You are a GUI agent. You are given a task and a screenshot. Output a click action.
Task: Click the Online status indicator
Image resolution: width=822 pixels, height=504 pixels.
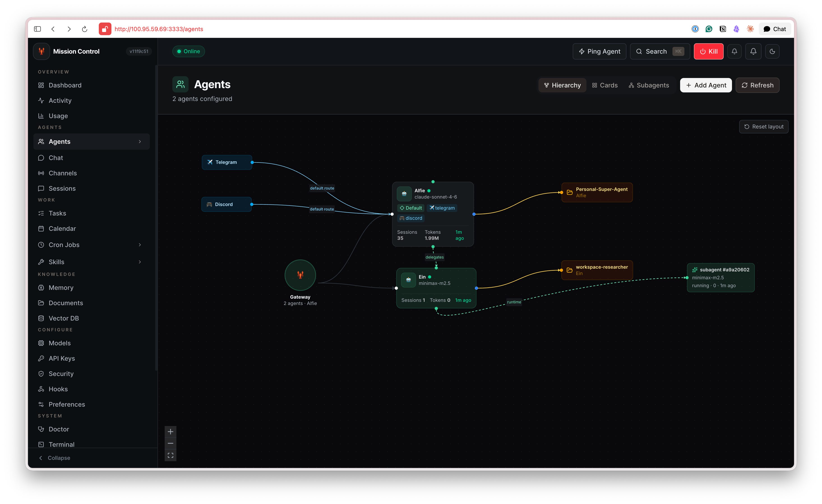189,51
